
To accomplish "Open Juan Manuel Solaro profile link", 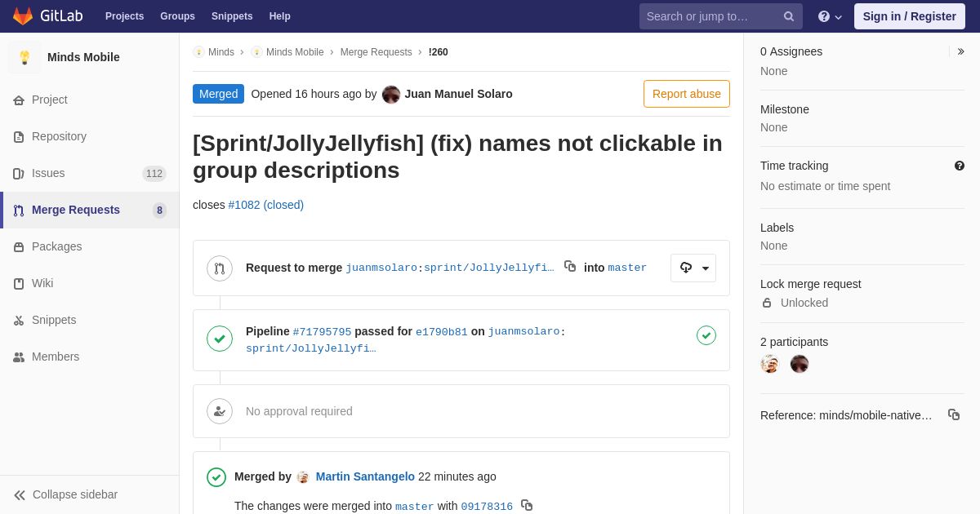I will coord(459,94).
